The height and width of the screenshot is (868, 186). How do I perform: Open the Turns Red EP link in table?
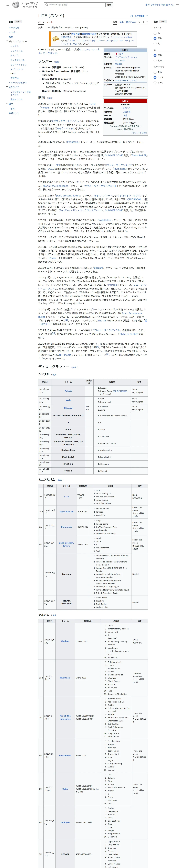tap(66, 512)
